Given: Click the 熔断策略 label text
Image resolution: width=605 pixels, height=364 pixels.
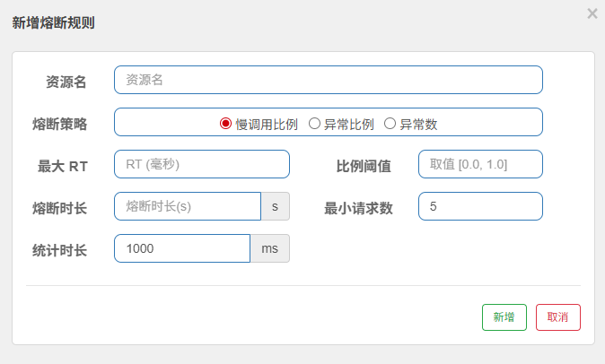Looking at the screenshot, I should click(59, 125).
